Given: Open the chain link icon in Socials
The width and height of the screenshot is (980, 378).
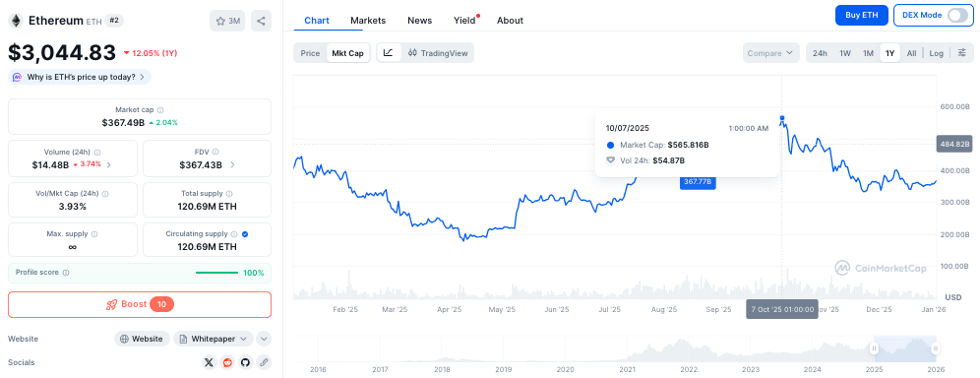Looking at the screenshot, I should point(264,362).
